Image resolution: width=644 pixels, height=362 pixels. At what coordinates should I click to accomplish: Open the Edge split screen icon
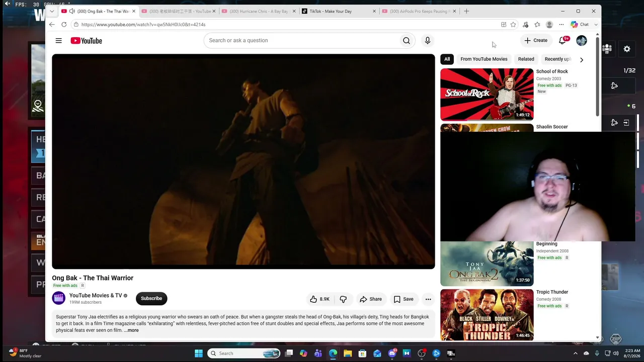(x=504, y=24)
